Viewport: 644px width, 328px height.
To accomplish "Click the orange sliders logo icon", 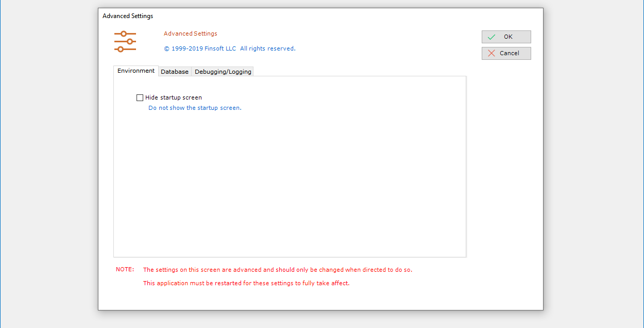I will pos(125,41).
